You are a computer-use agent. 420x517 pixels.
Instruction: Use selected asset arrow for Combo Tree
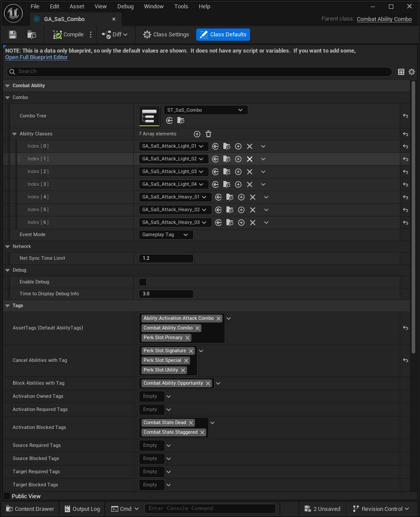[169, 120]
